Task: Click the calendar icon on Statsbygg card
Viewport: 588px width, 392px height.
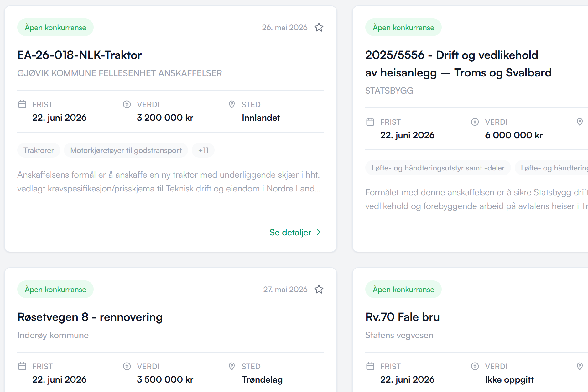Action: 370,122
